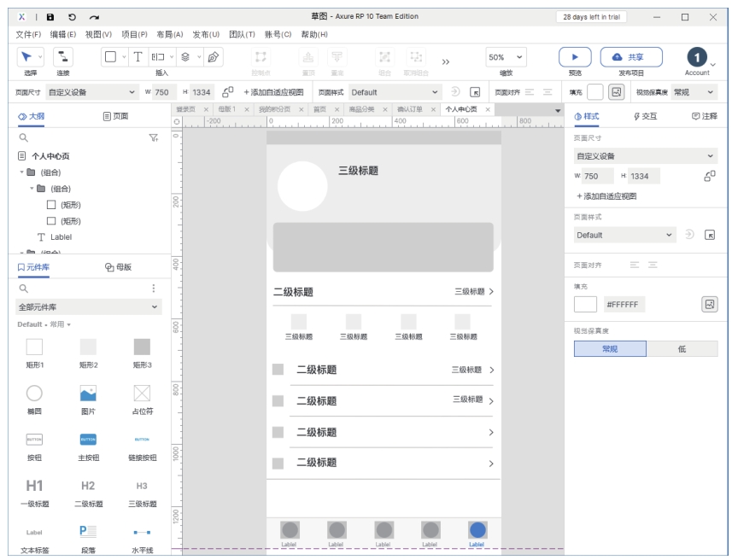Click the fill image icon in Style panel
Image resolution: width=732 pixels, height=560 pixels.
709,304
